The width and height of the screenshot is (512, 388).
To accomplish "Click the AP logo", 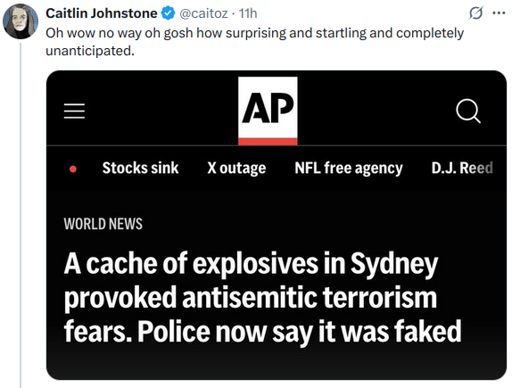I will (x=268, y=111).
